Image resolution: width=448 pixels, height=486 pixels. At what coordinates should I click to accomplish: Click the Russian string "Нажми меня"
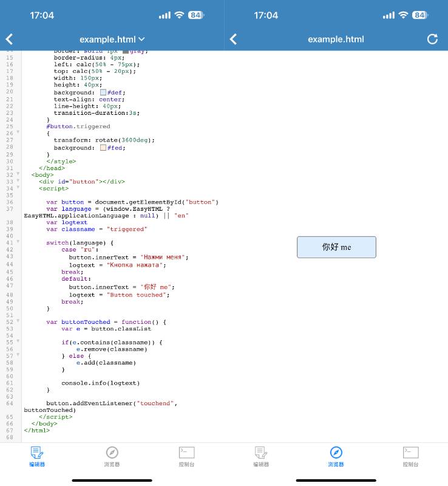click(163, 257)
